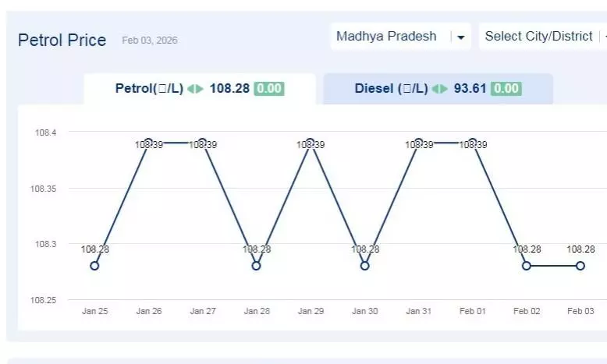Click the Petrol Price heading

(62, 41)
